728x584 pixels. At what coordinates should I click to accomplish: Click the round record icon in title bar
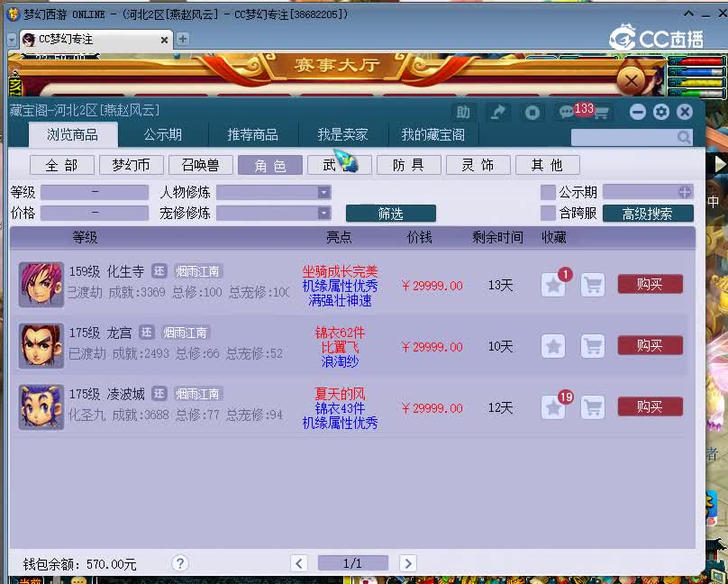pos(532,112)
